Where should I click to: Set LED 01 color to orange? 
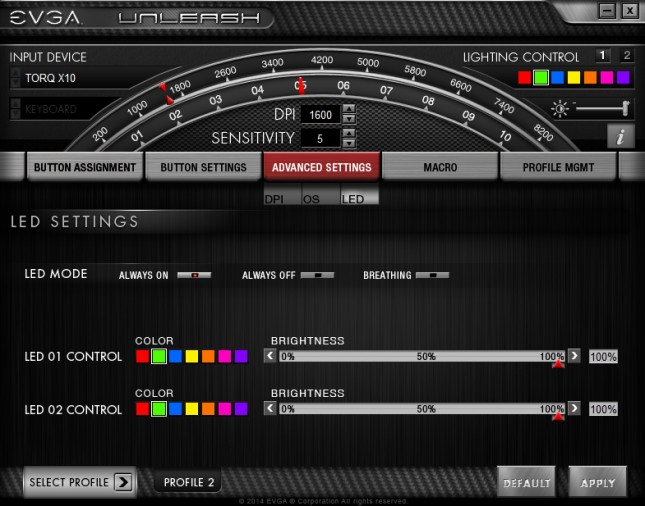(208, 356)
